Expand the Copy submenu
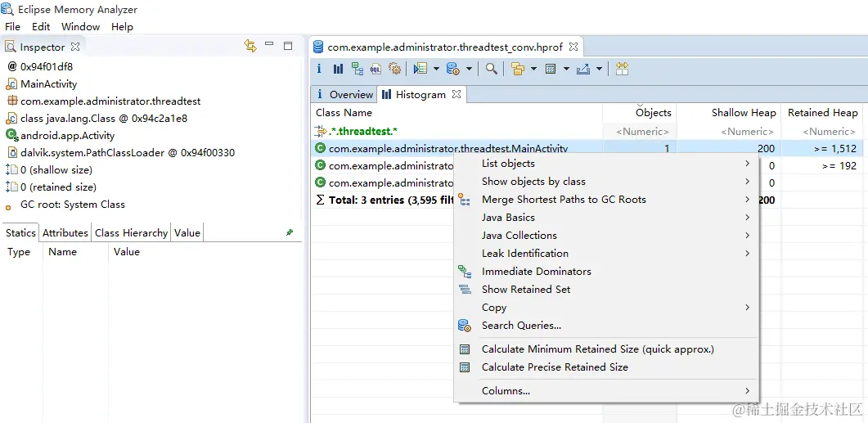Image resolution: width=868 pixels, height=423 pixels. coord(747,308)
